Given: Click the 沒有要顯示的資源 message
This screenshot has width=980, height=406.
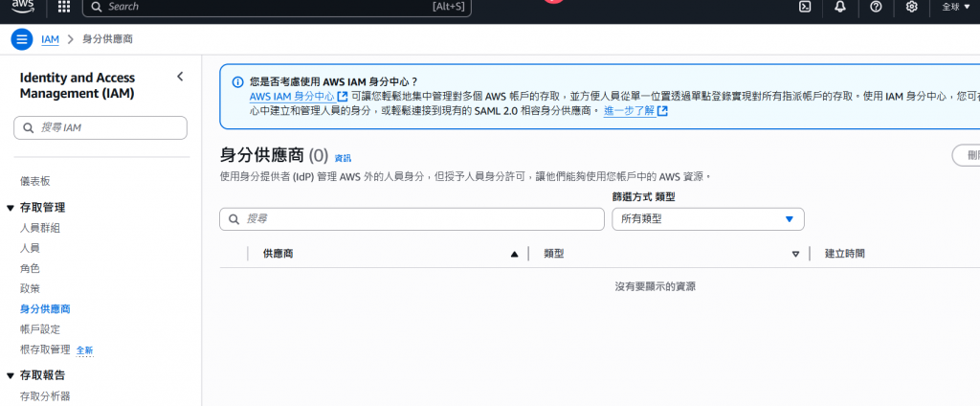Looking at the screenshot, I should 655,287.
